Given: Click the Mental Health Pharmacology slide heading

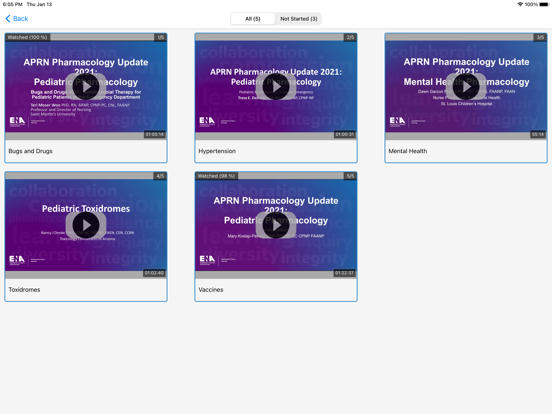Looking at the screenshot, I should pos(466,82).
